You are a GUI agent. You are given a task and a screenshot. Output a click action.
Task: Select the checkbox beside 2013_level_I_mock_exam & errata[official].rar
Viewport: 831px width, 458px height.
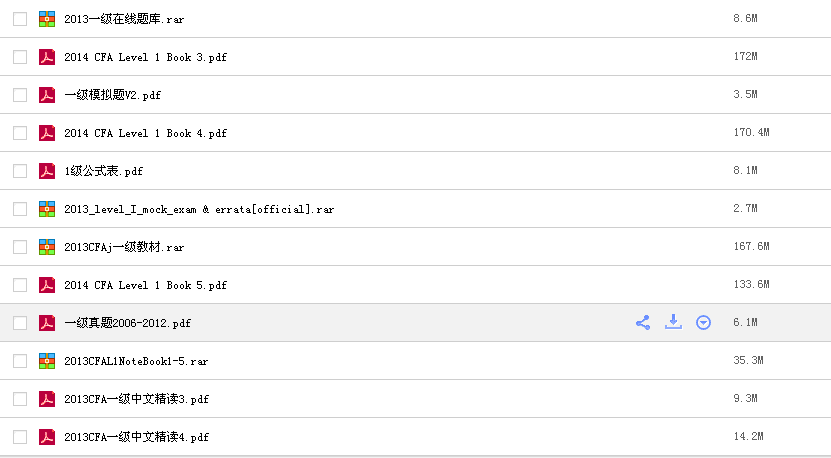(20, 209)
